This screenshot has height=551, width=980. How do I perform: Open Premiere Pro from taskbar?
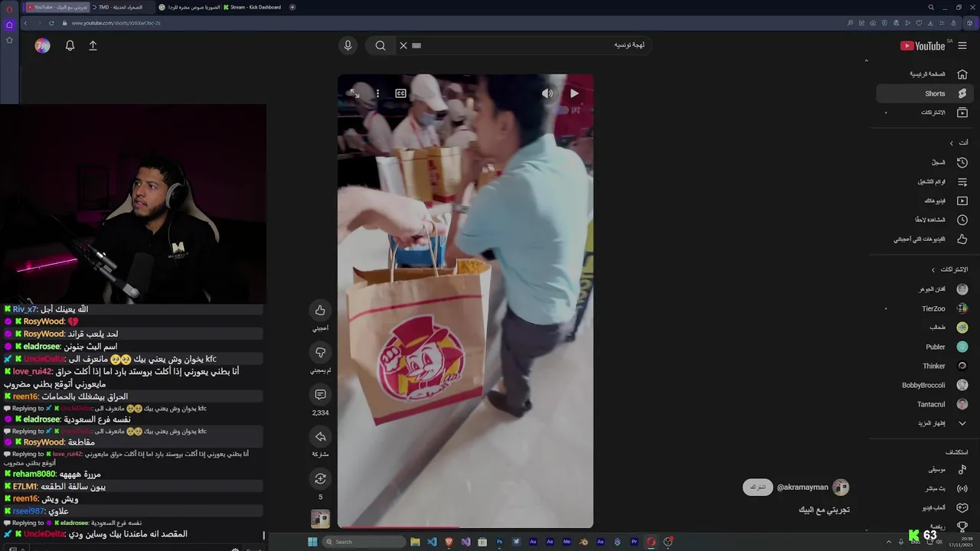(x=634, y=542)
